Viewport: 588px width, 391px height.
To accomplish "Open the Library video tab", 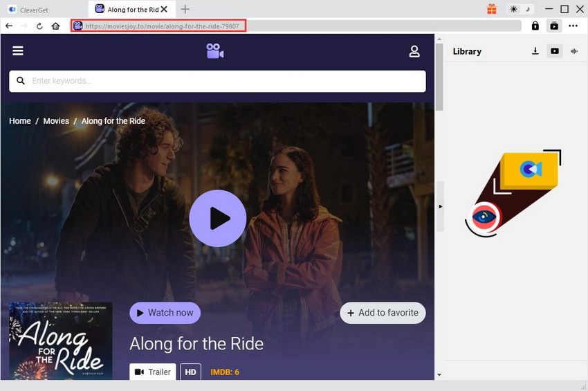I will 555,51.
